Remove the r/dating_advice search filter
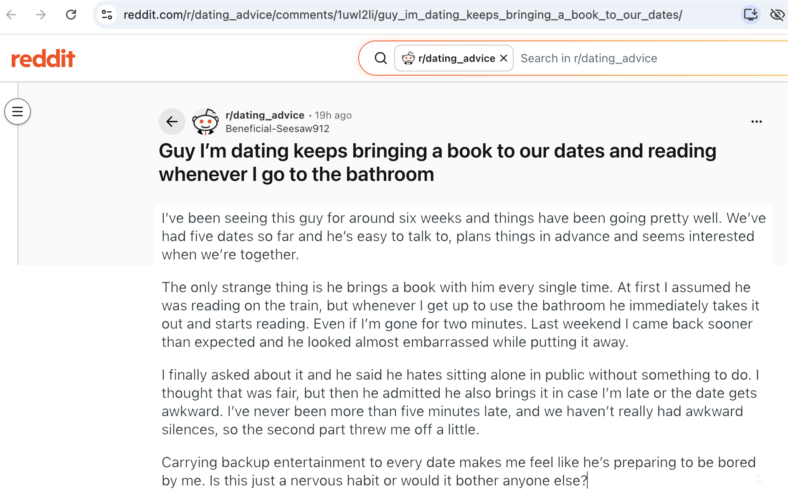 pos(504,58)
